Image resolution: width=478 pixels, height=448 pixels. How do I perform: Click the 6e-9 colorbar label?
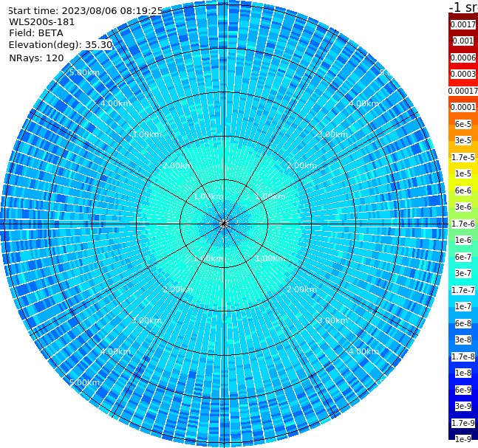click(x=463, y=390)
